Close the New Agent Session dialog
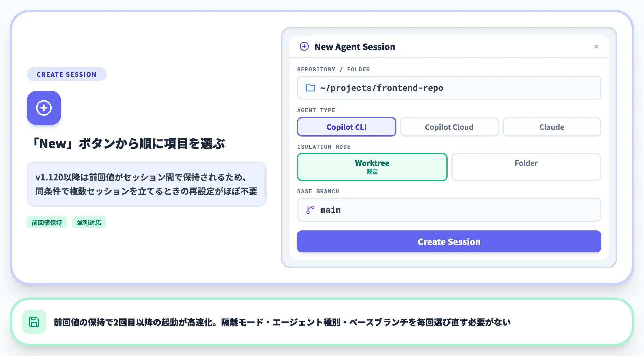Screen dimensions: 644x356 tap(596, 46)
